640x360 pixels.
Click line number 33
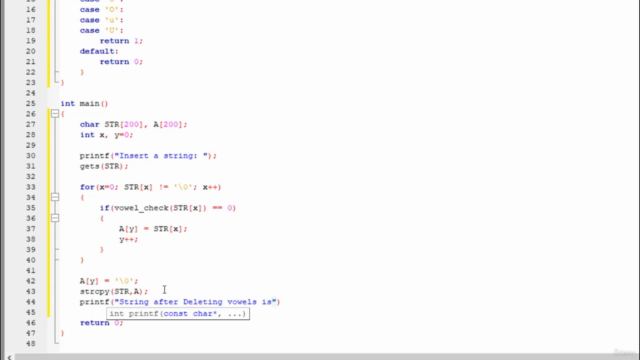click(x=31, y=187)
